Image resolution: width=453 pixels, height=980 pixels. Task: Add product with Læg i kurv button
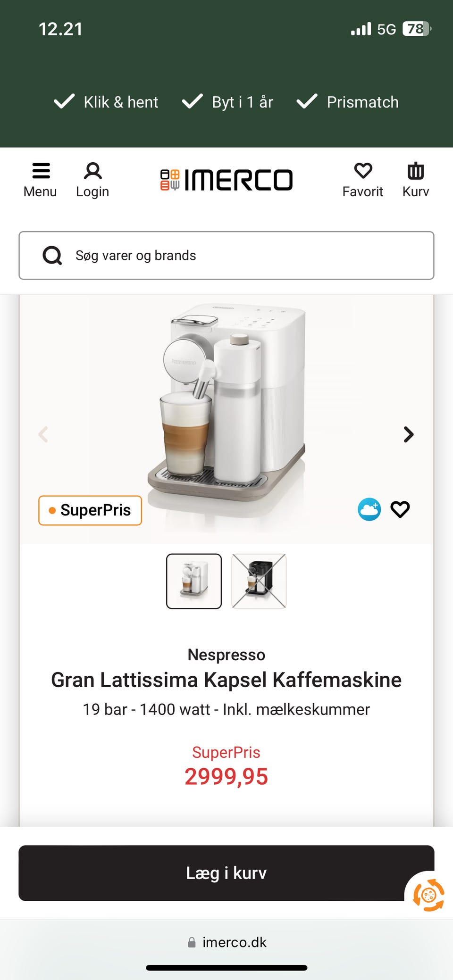pos(226,873)
